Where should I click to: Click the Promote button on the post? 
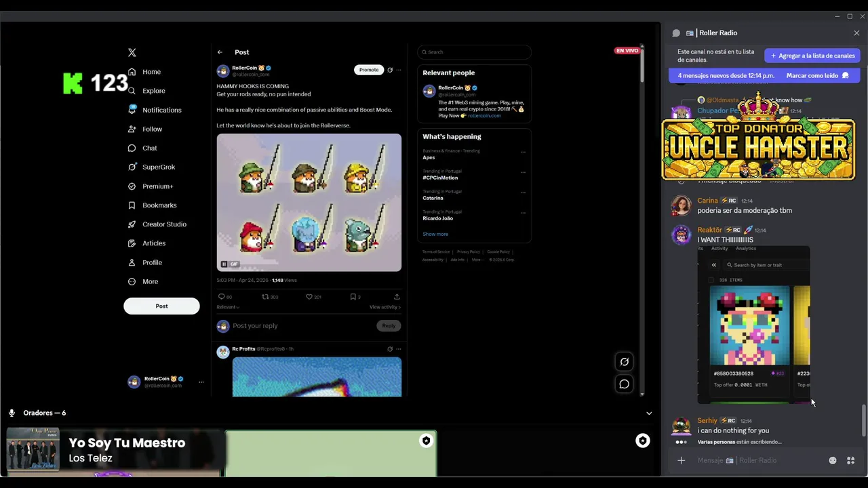point(369,70)
